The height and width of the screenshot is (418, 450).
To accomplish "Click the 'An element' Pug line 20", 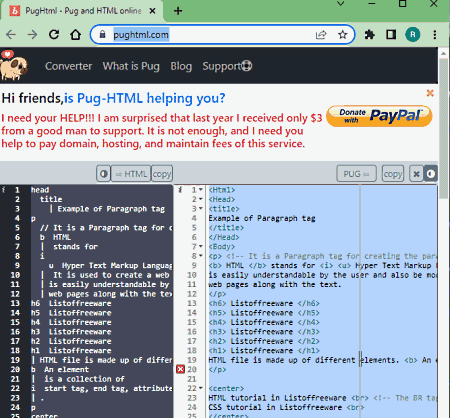I will (66, 369).
